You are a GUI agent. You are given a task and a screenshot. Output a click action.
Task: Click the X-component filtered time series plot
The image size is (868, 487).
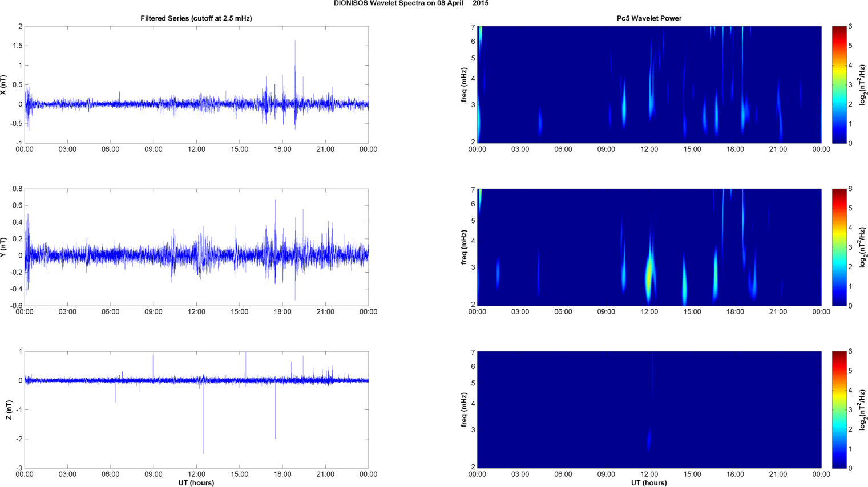(196, 84)
